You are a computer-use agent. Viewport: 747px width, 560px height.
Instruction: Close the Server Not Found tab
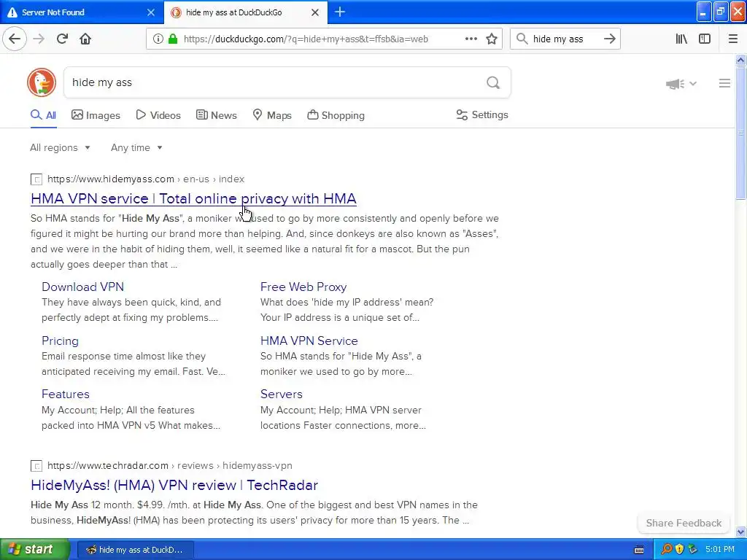[151, 12]
